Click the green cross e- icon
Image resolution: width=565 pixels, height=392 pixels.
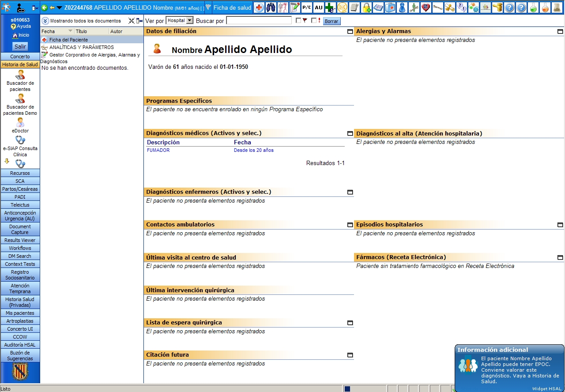[x=331, y=8]
